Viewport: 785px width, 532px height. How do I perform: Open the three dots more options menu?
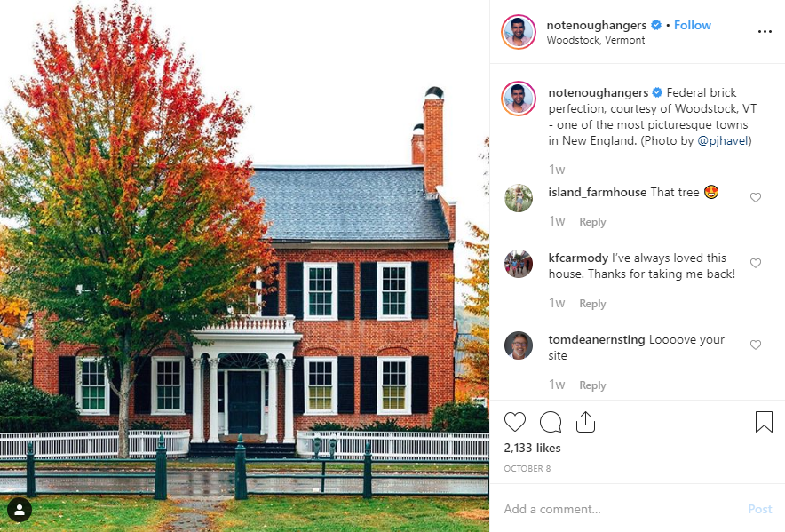(x=765, y=32)
